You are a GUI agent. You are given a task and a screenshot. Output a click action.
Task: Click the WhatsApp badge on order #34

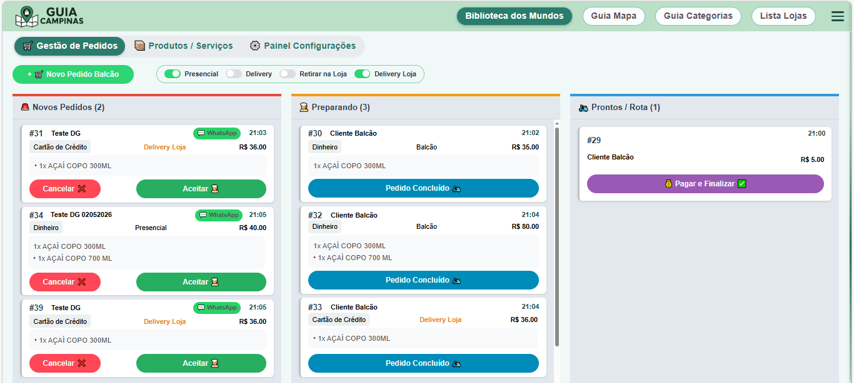(x=219, y=215)
